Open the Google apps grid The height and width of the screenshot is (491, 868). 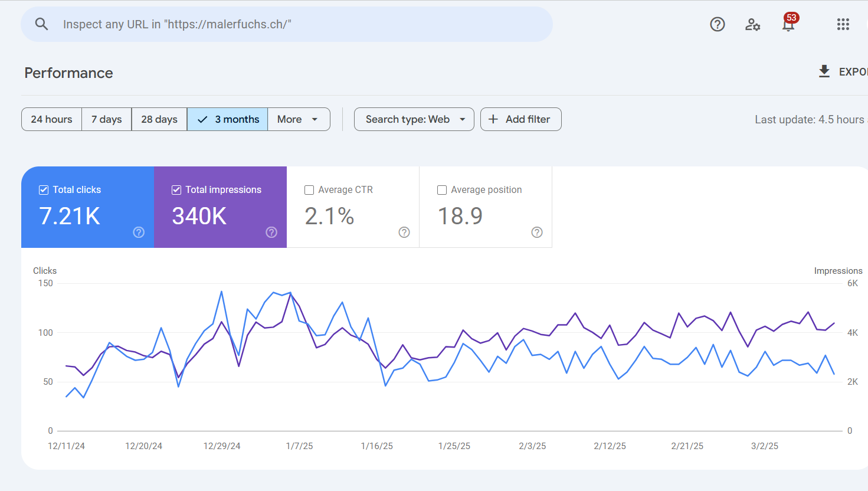tap(843, 24)
